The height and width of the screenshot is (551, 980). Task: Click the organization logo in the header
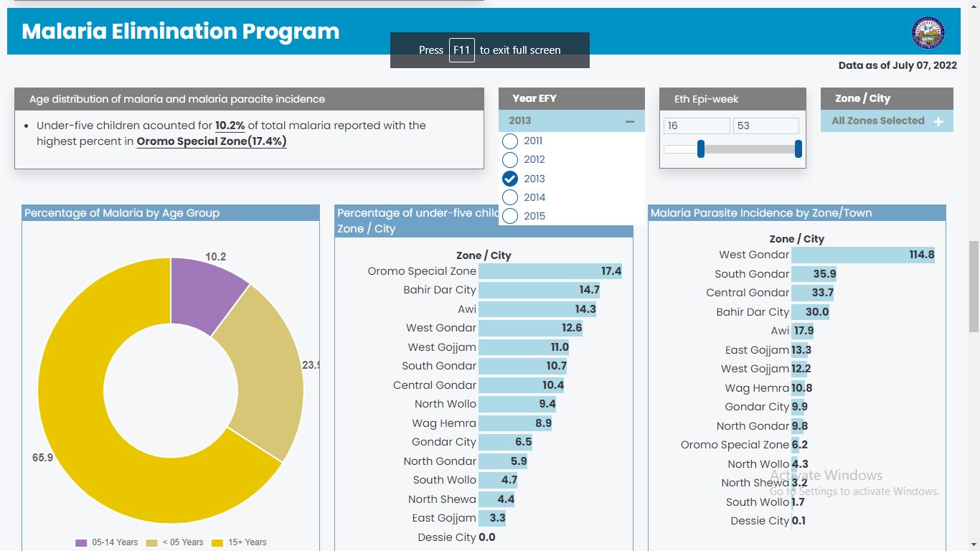tap(928, 32)
